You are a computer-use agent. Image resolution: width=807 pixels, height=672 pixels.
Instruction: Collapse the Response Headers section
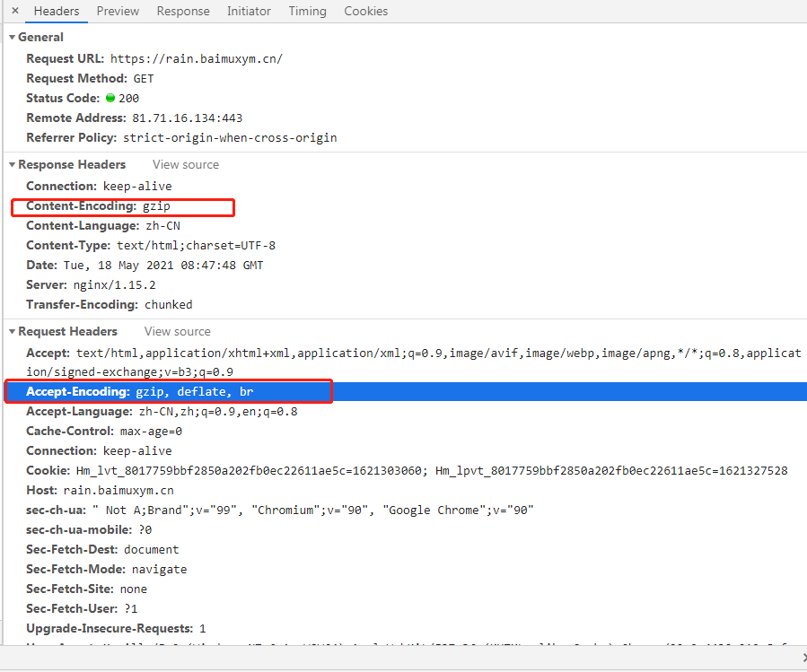(x=12, y=165)
